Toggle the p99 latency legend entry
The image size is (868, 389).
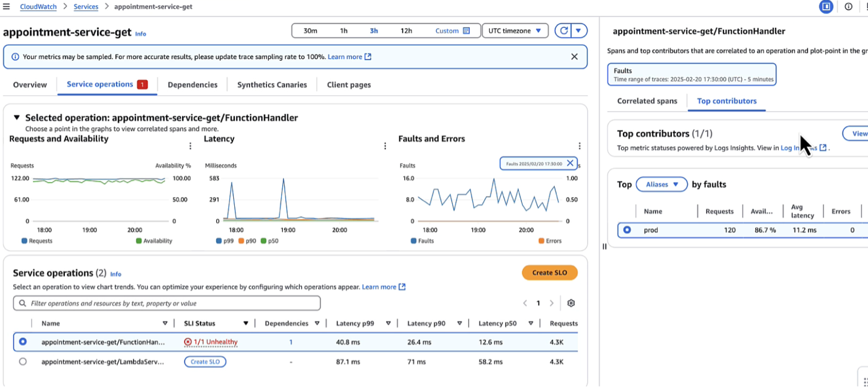pos(225,241)
